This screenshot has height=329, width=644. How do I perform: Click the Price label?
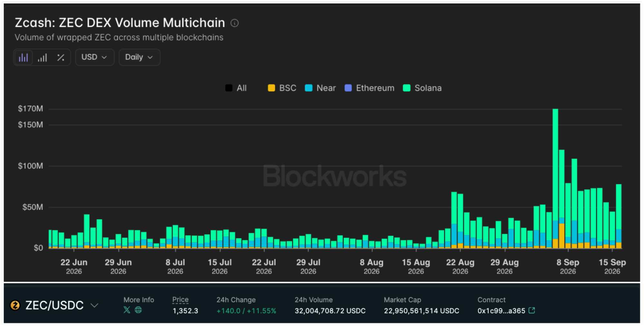click(180, 300)
